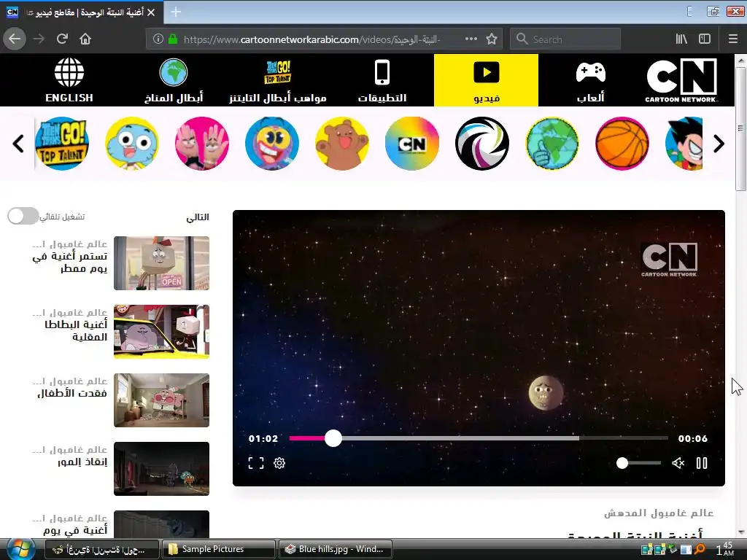747x560 pixels.
Task: Click the إنقاذ المور title link
Action: (x=82, y=462)
